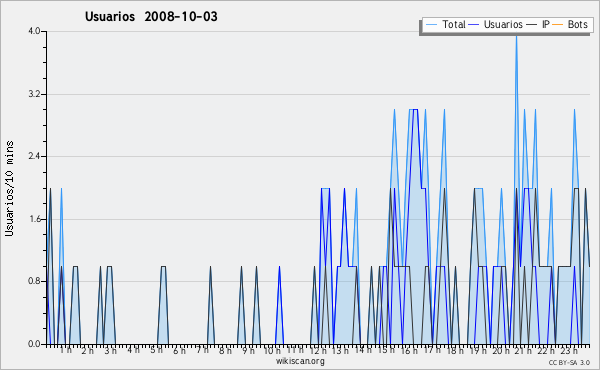Click the '18 h' x-axis label
Viewport: 600px width, 370px height.
pyautogui.click(x=455, y=351)
